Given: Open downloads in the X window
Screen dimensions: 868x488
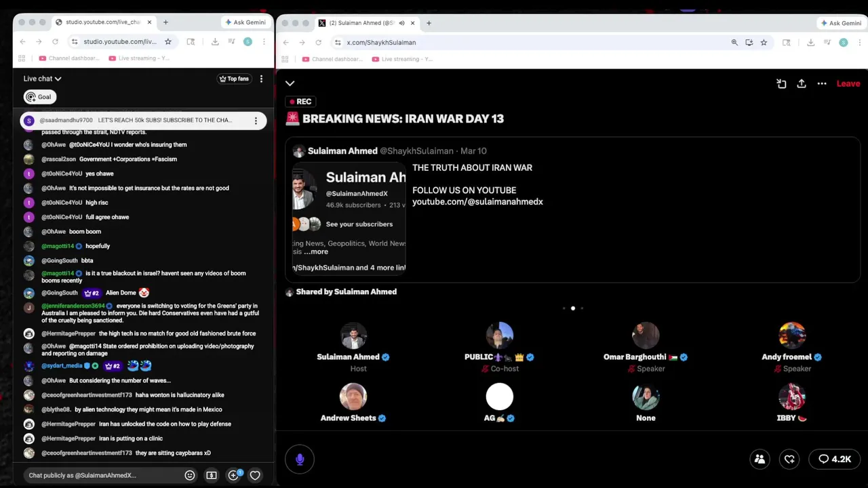Looking at the screenshot, I should pos(810,42).
